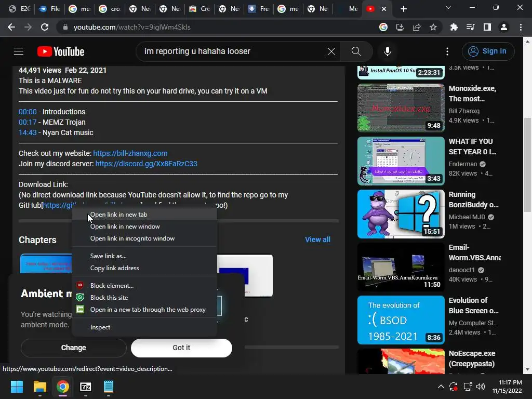This screenshot has width=532, height=399.
Task: Select Inspect from the context menu
Action: pyautogui.click(x=144, y=327)
